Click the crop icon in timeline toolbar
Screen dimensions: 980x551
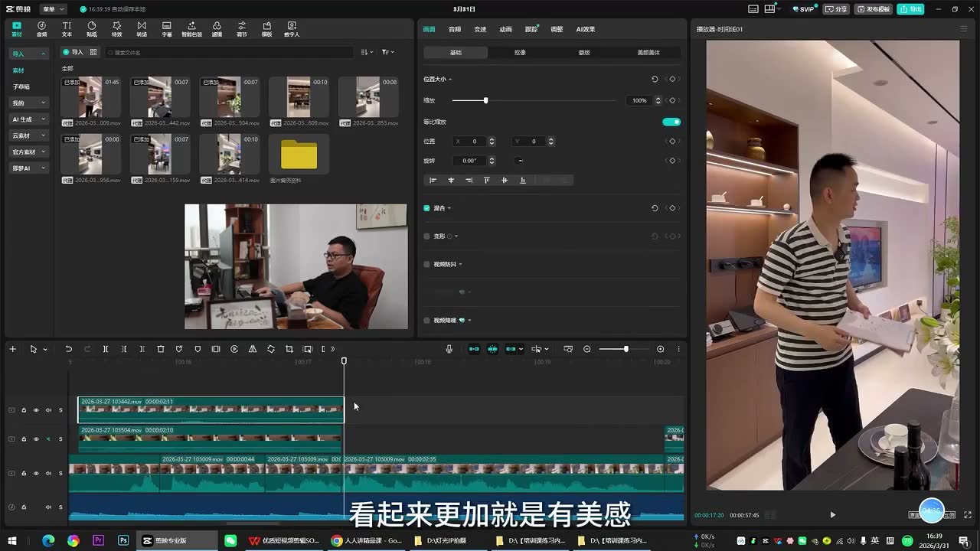(289, 349)
